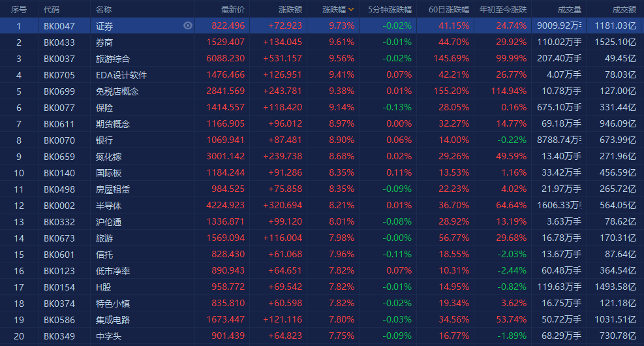
Task: Sort by 5分钟涨跌幅 column header
Action: coord(390,9)
